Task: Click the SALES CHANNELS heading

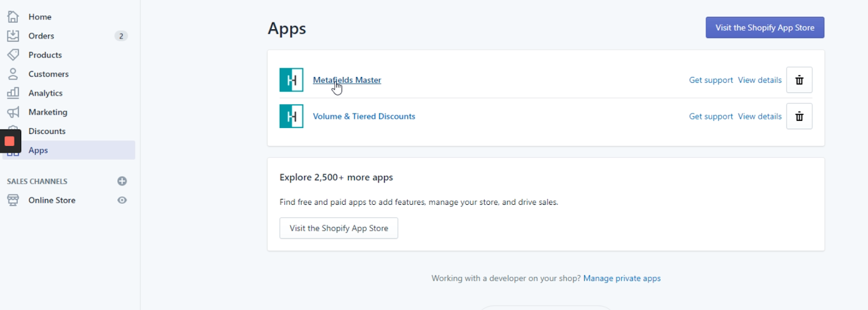Action: tap(37, 182)
